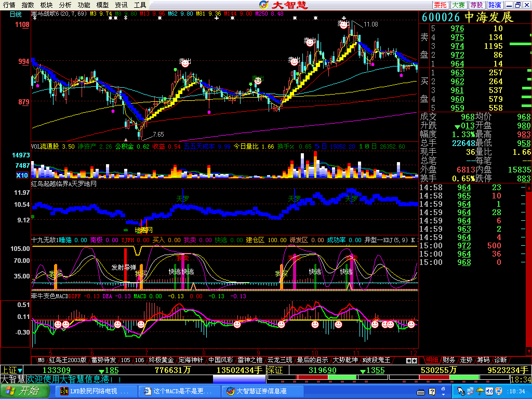Click the 路演 button
This screenshot has width=532, height=399.
point(495,5)
